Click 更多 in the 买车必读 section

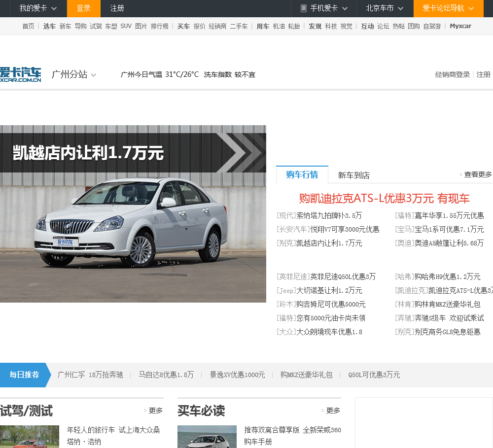[333, 411]
